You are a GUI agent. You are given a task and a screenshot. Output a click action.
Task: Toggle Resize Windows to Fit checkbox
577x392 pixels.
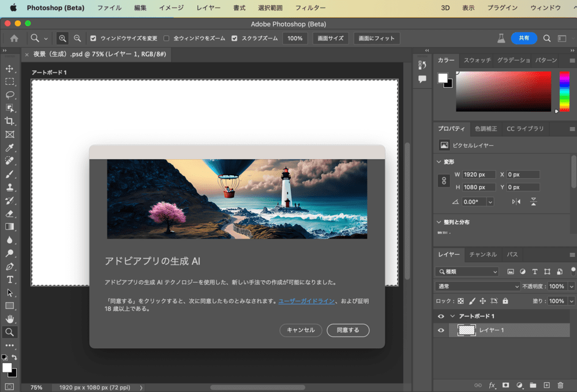tap(93, 38)
